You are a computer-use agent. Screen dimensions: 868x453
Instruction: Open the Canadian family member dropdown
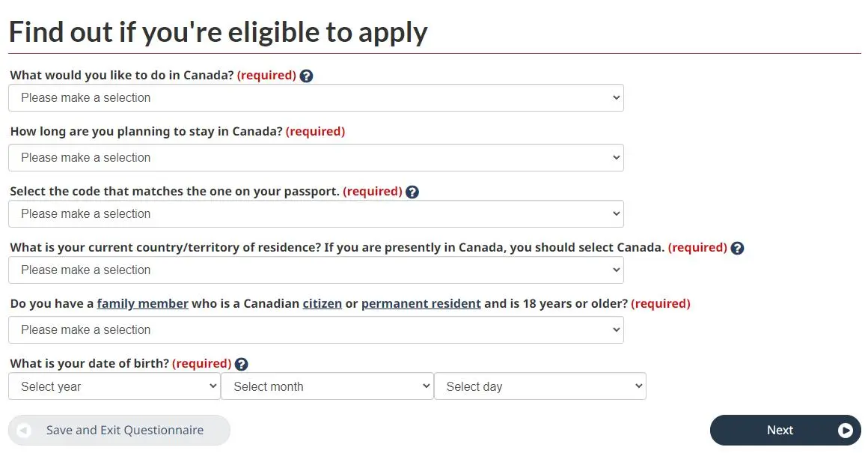(x=316, y=330)
